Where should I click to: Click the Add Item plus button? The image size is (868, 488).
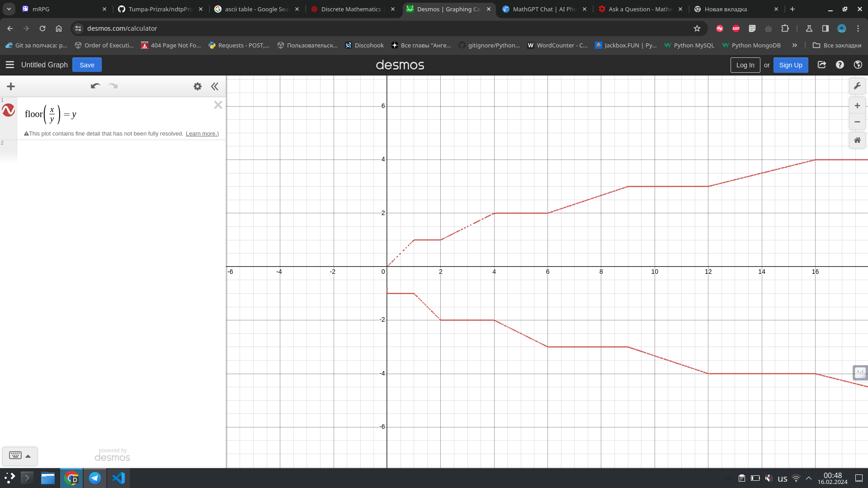tap(11, 86)
